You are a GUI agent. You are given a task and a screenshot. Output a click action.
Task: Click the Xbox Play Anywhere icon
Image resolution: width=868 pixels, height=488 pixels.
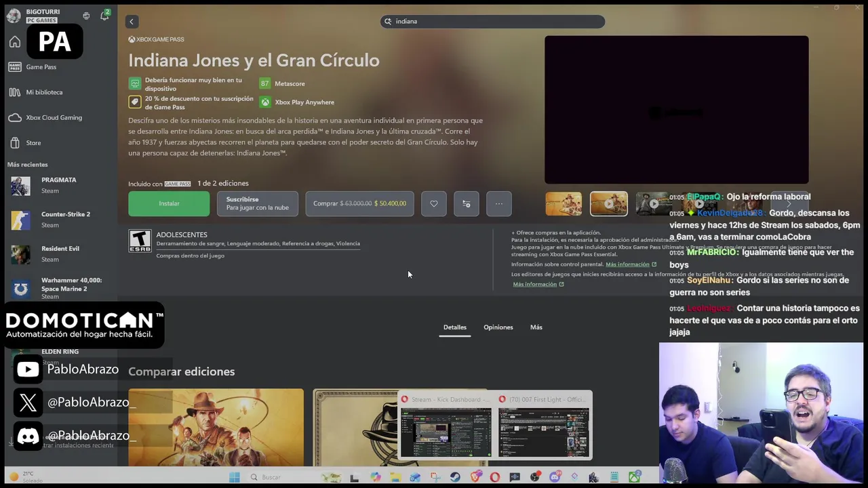pos(264,102)
